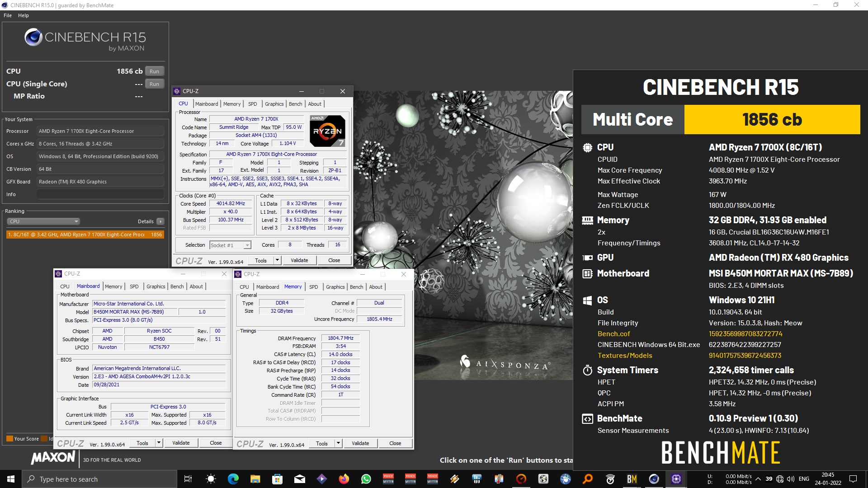The height and width of the screenshot is (488, 868).
Task: Open the BenchMate BM taskbar icon
Action: (632, 479)
